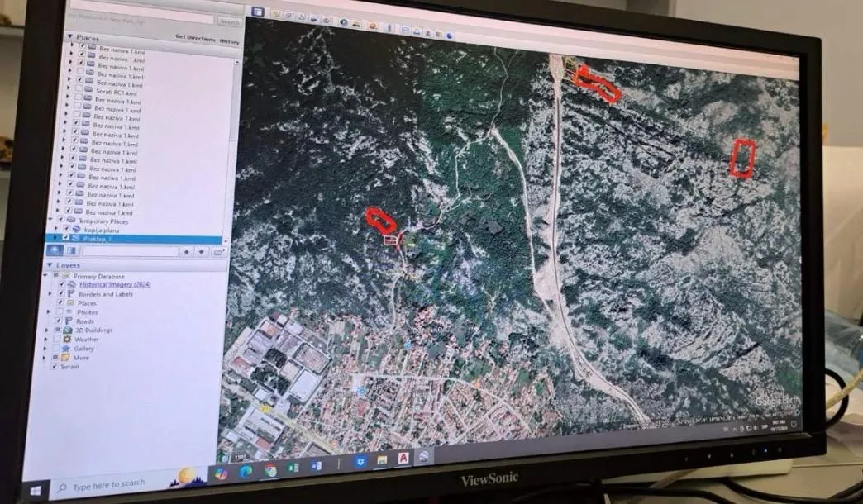This screenshot has height=504, width=863.
Task: Uncheck the Preklop_1 checkbox
Action: tap(66, 237)
